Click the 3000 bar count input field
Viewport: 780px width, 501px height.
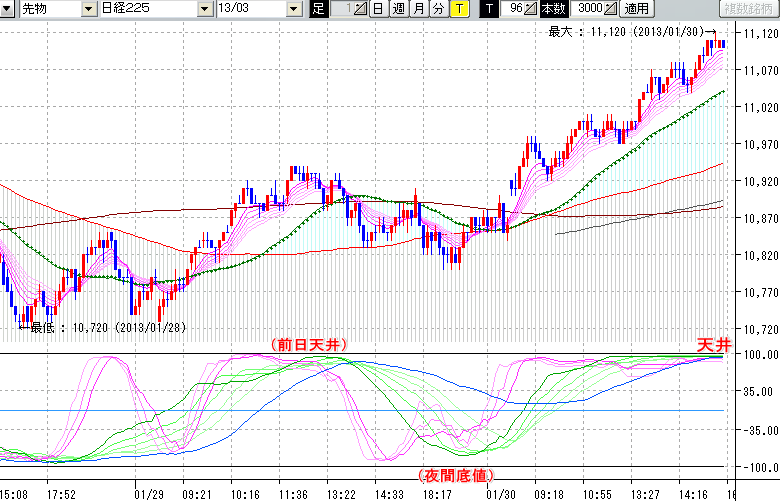pos(588,9)
